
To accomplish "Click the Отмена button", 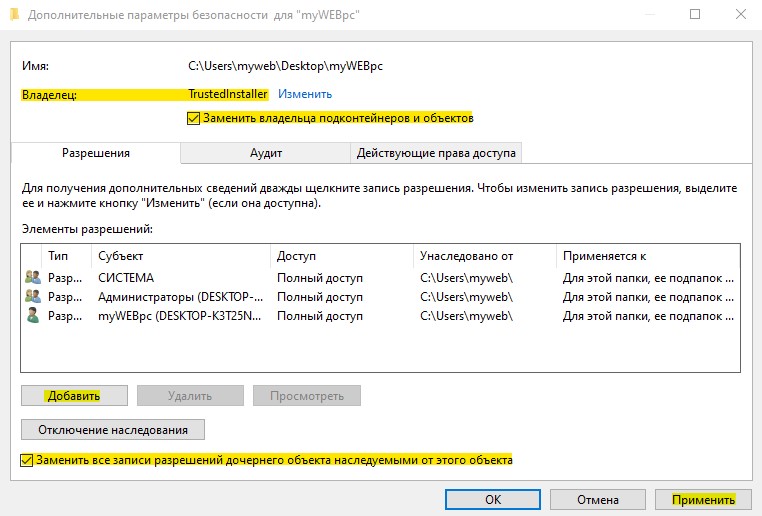I will coord(598,499).
